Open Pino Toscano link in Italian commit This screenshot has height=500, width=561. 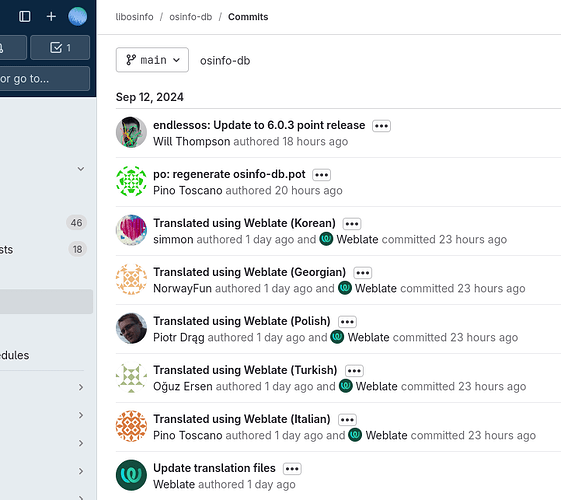(x=188, y=436)
